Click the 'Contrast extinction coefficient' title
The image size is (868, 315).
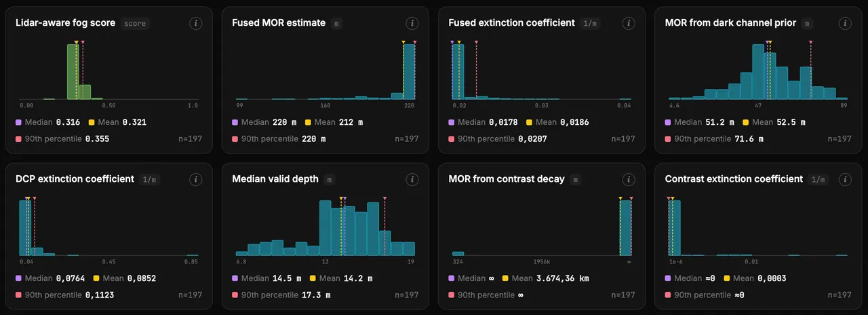click(734, 179)
